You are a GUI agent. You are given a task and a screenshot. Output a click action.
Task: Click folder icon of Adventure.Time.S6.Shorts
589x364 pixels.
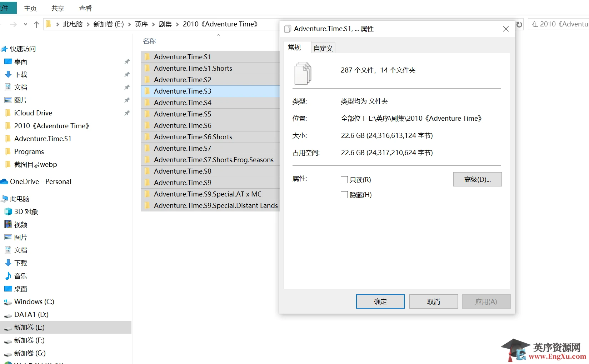[x=147, y=137]
